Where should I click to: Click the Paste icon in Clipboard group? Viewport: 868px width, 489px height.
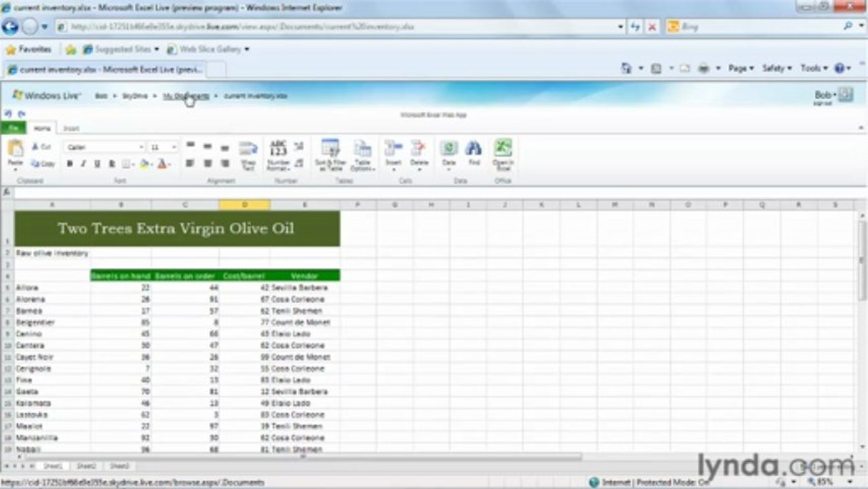pos(15,149)
